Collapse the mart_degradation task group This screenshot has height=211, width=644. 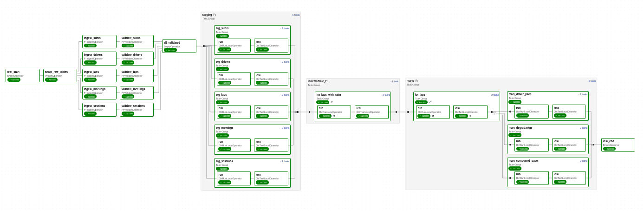tap(583, 128)
